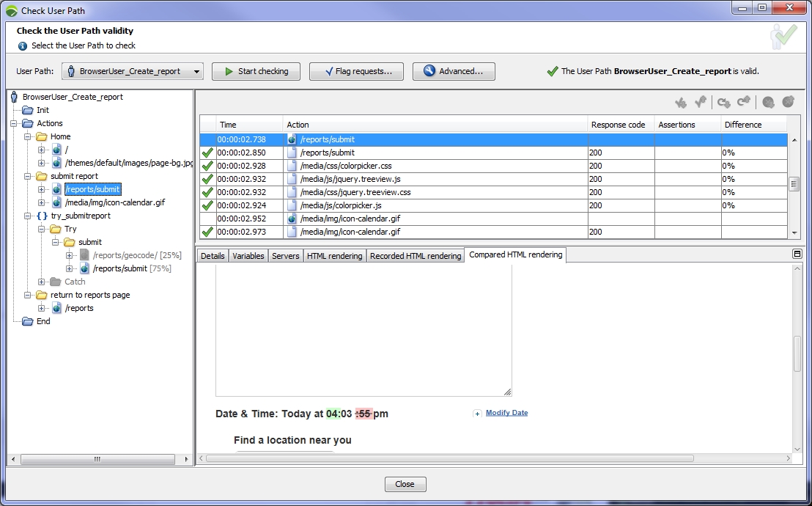Click the X-circle with down-arrow toolbar icon
812x506 pixels.
[x=768, y=103]
